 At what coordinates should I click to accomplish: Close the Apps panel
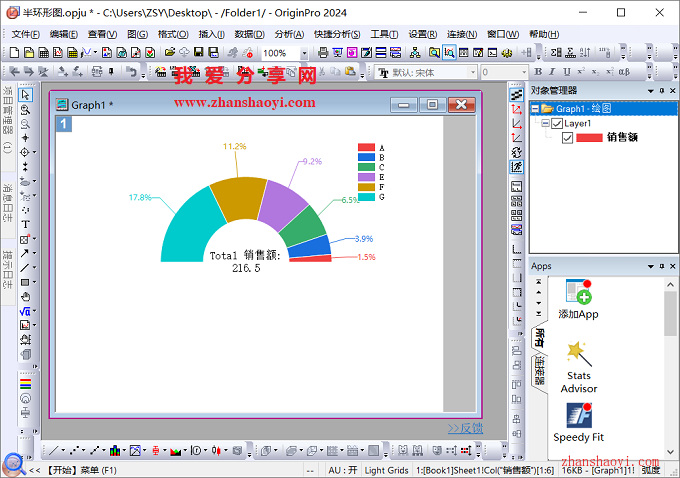(673, 266)
